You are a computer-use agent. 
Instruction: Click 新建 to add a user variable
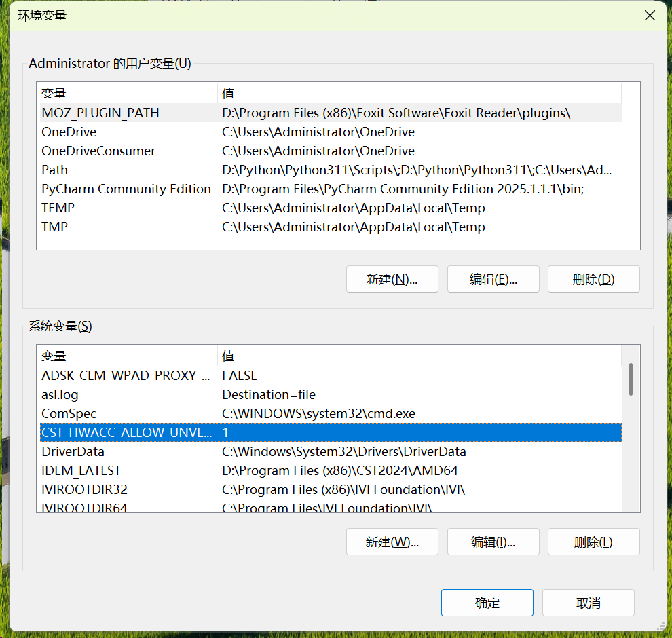tap(392, 278)
